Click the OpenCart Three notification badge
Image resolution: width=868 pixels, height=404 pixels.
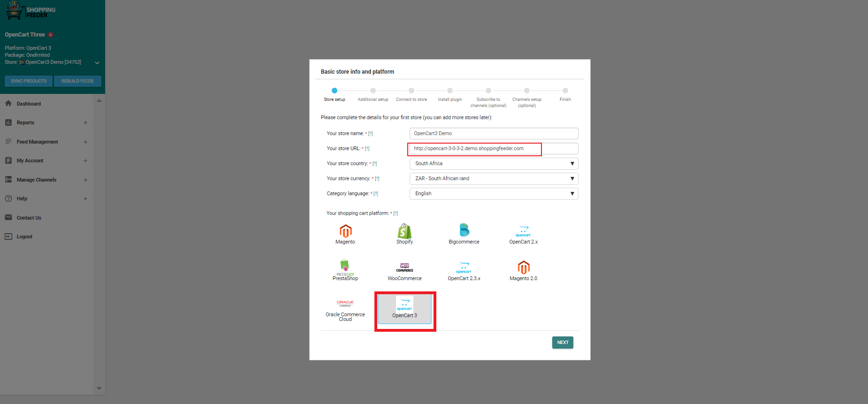click(x=50, y=35)
